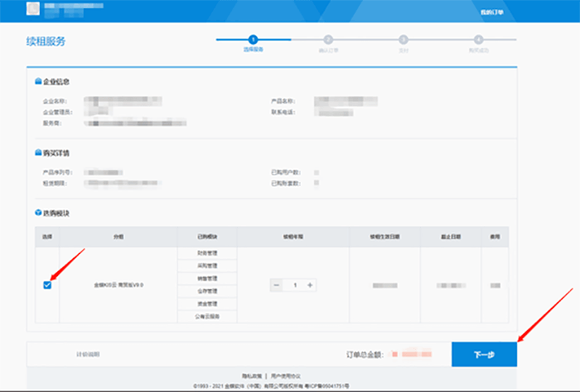
Task: Open the 计价说明 pricing note link
Action: [x=88, y=354]
